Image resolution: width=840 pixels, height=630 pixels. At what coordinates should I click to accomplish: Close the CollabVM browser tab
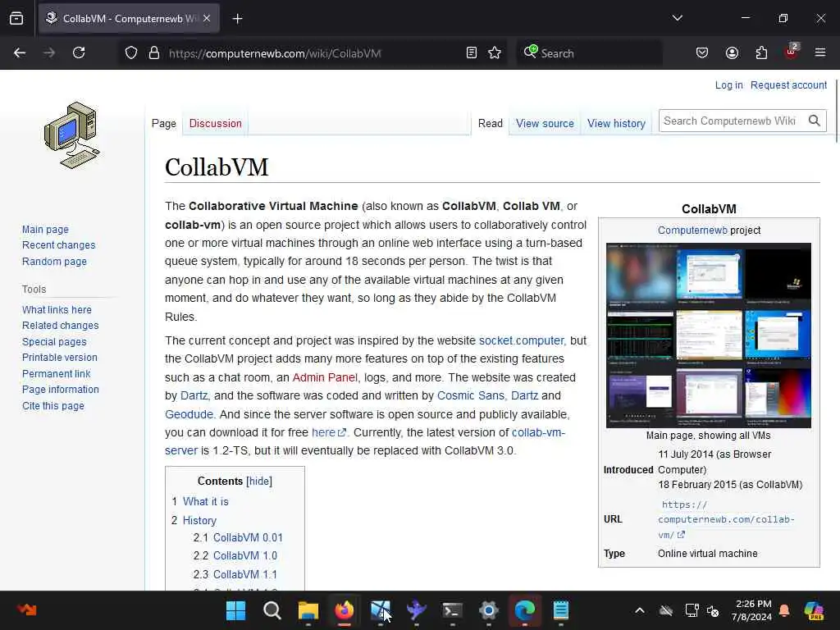[207, 18]
